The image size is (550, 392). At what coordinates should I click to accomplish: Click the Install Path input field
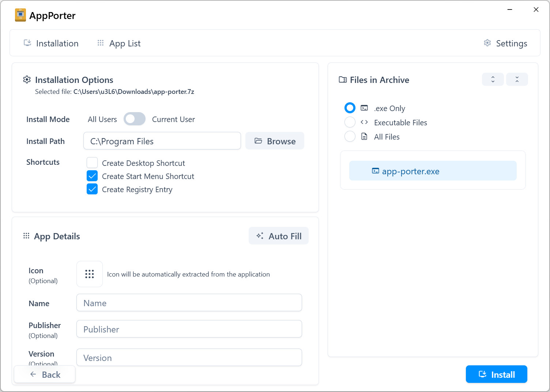(x=162, y=141)
